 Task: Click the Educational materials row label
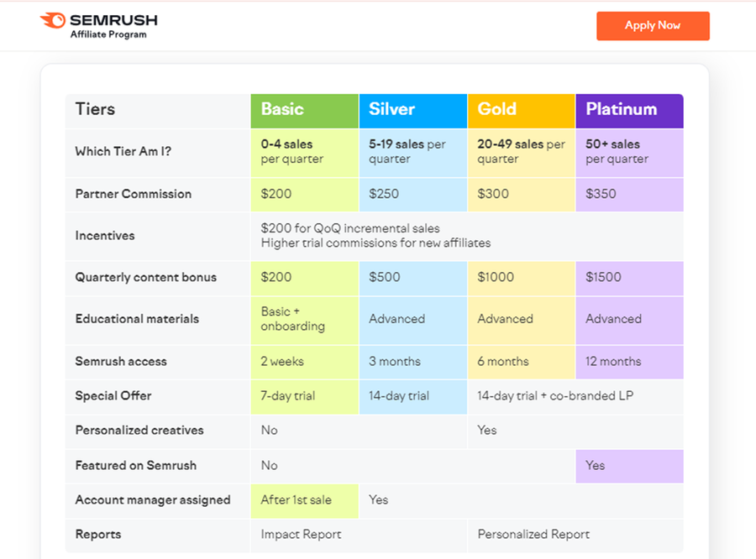[137, 319]
